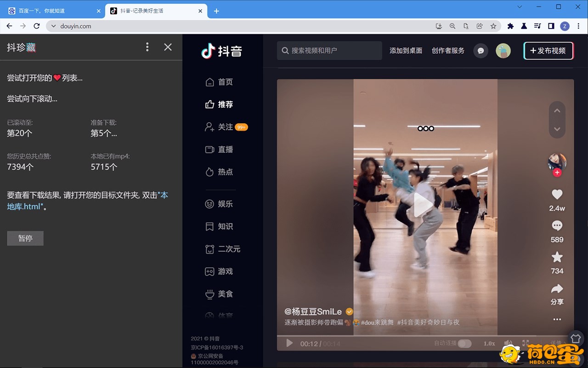Open the 游戏 games category
Screen dimensions: 588x368
[x=219, y=271]
